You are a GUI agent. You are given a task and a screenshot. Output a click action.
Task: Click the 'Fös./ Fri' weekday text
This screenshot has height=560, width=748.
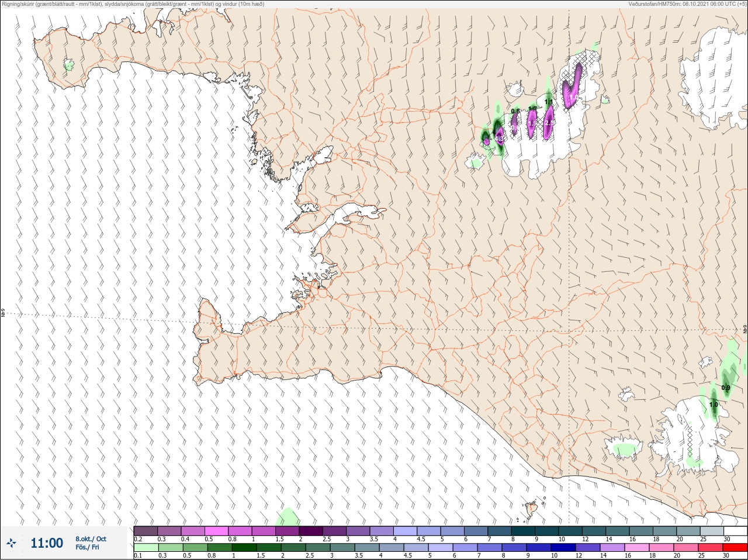(87, 547)
